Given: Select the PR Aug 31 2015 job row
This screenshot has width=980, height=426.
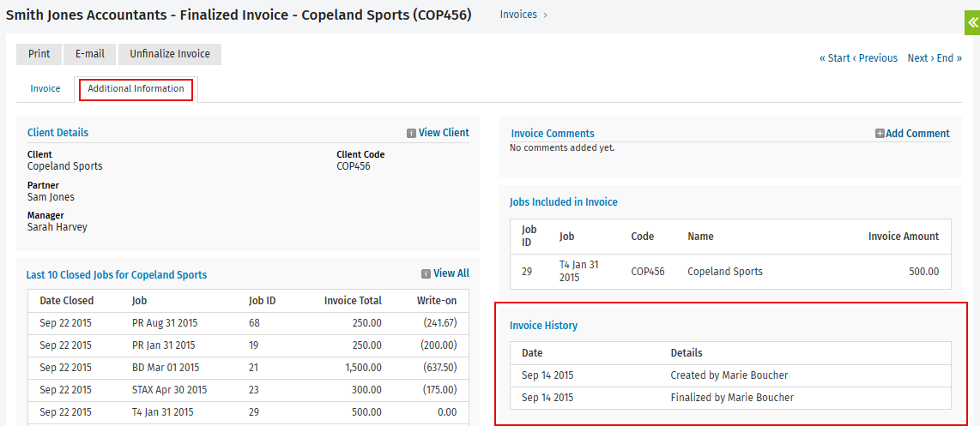Looking at the screenshot, I should pos(248,323).
